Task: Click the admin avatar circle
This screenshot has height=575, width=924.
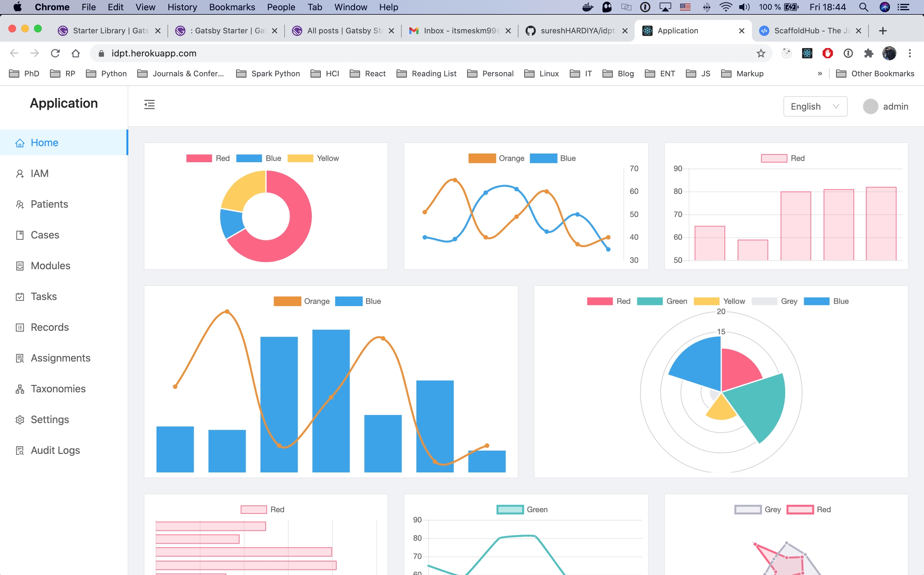Action: (870, 107)
